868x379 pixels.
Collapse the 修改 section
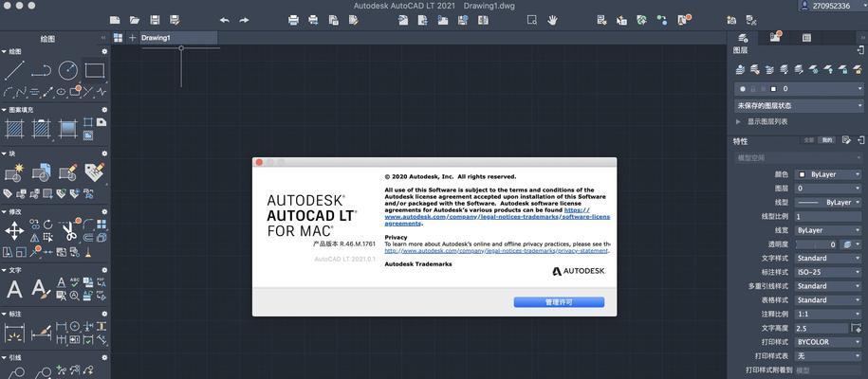click(5, 211)
